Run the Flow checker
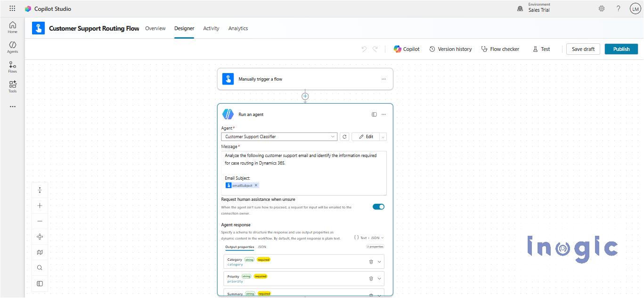 500,49
